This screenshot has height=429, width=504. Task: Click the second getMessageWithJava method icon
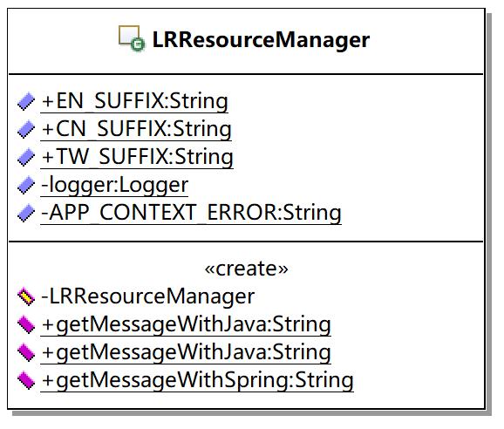click(26, 352)
